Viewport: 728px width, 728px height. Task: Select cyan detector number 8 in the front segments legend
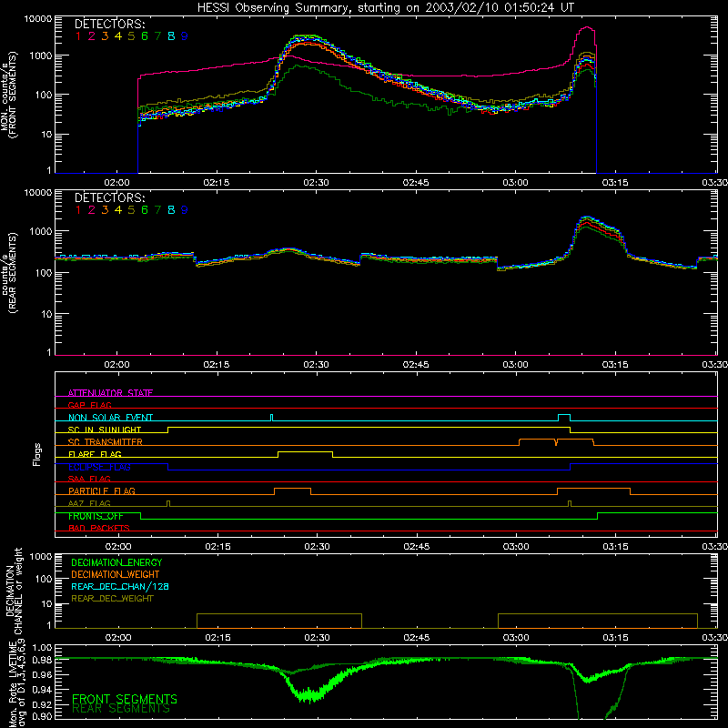(x=171, y=35)
